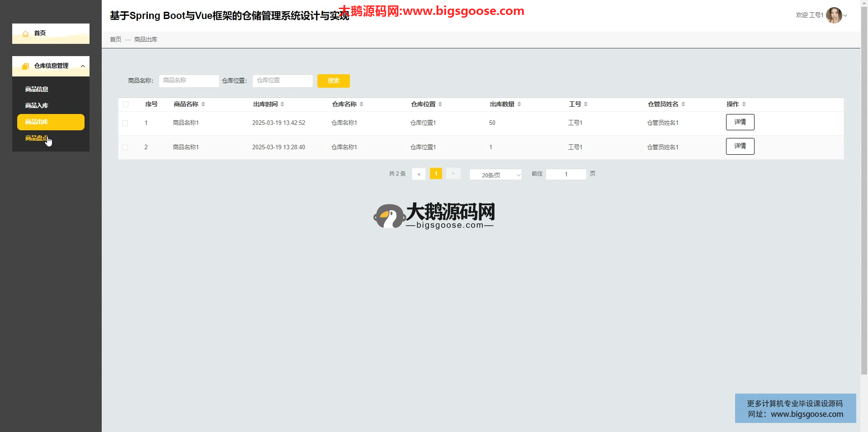Check the checkbox for row 1
868x432 pixels.
125,123
